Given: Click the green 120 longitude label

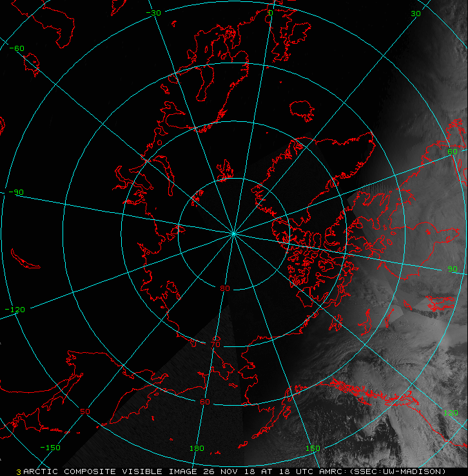Looking at the screenshot, I should (x=451, y=413).
